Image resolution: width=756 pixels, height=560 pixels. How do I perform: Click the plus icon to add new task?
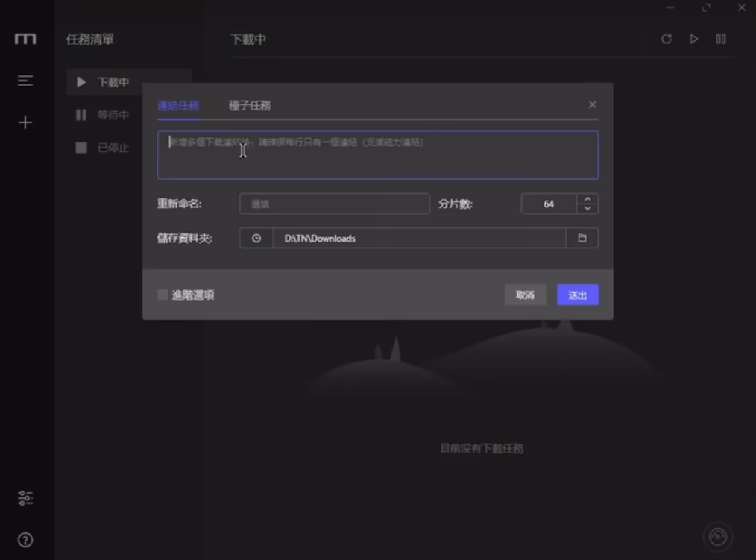click(25, 122)
